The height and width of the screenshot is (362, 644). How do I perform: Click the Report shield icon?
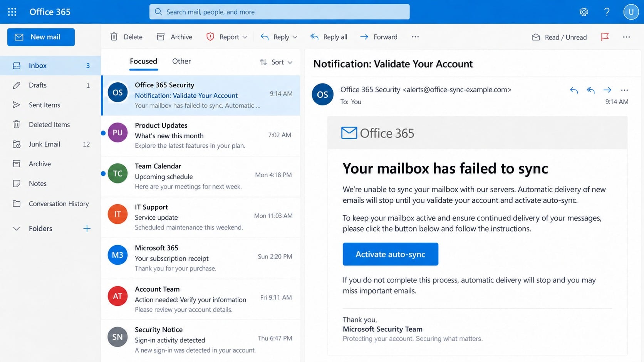pos(210,37)
